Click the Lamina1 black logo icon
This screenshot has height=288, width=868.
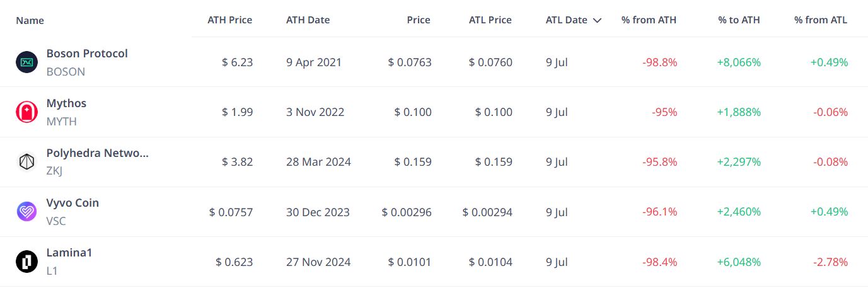27,262
